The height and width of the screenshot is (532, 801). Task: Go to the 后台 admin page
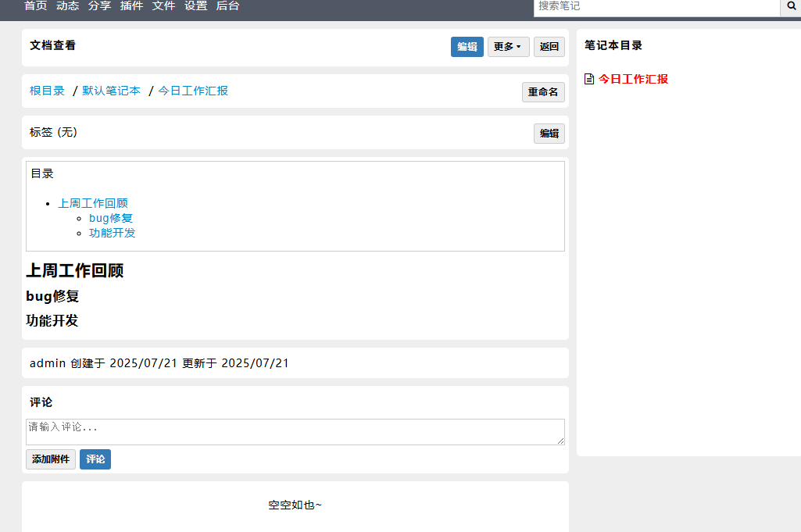tap(227, 6)
